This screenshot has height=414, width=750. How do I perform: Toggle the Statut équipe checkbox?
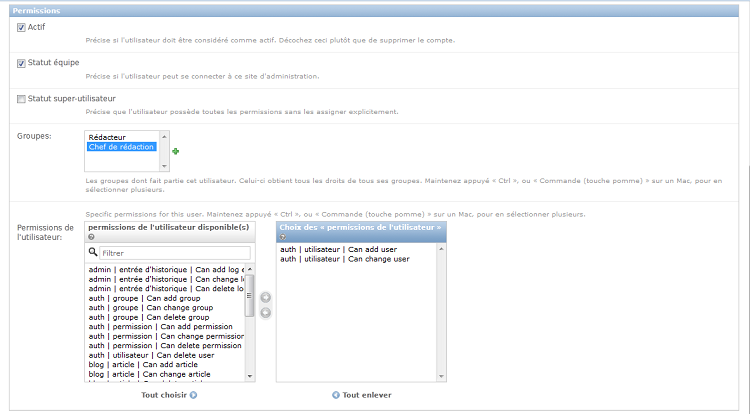[x=21, y=63]
